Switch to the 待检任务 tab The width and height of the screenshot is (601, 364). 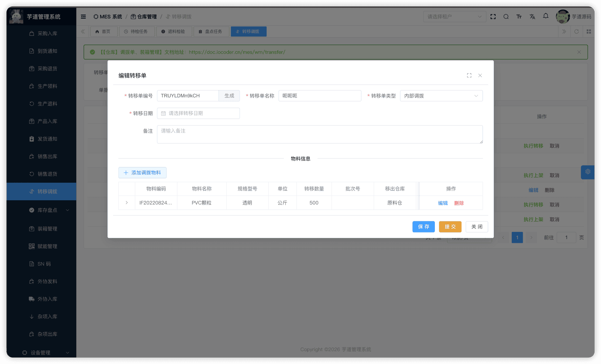[136, 32]
